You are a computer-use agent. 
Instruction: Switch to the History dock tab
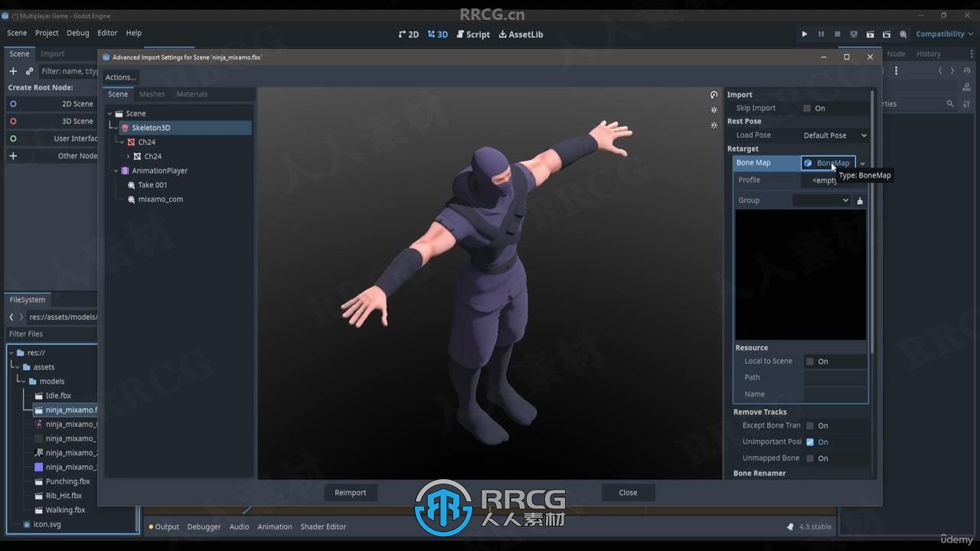tap(929, 54)
